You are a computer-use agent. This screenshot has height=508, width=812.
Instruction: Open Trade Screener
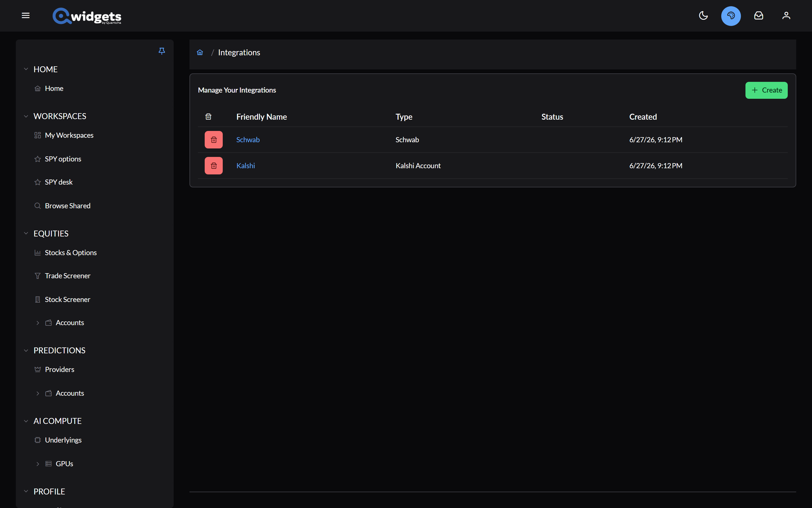68,276
